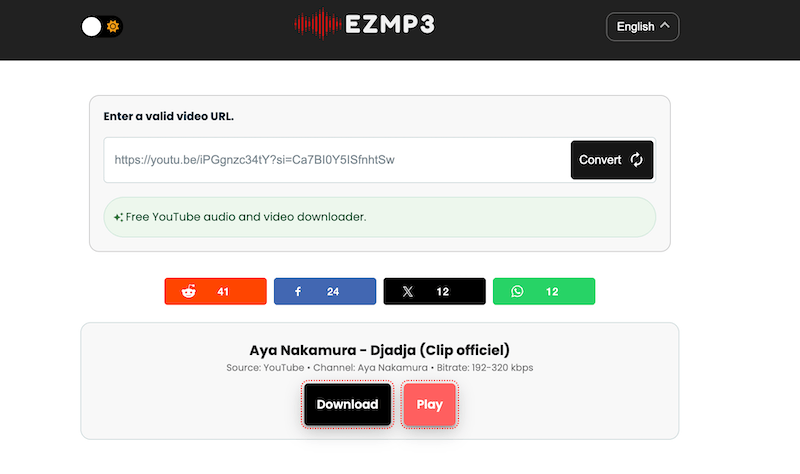Click the 'Enter a valid video URL.' label
Image resolution: width=800 pixels, height=474 pixels.
[x=168, y=116]
